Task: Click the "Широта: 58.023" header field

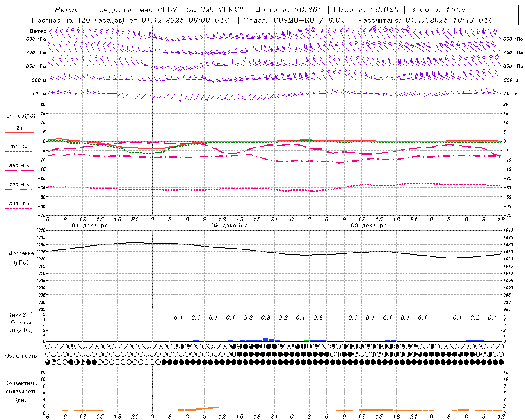Action: 366,10
